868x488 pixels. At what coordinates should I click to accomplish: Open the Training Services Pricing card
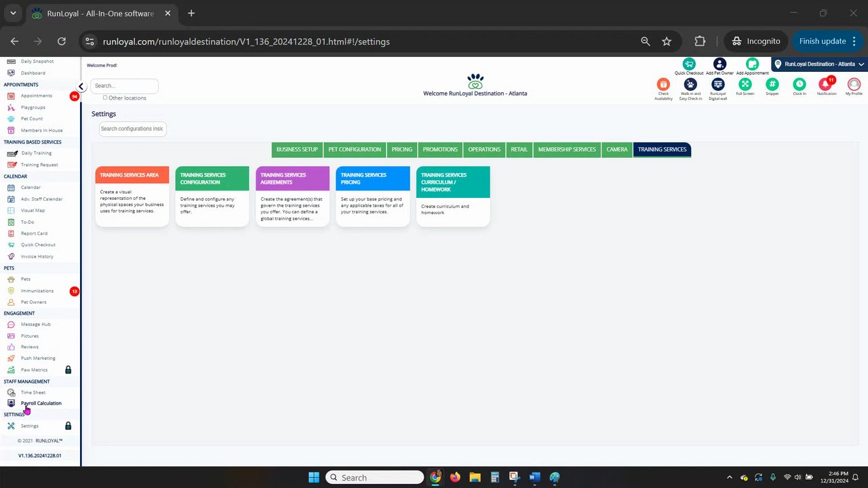point(373,196)
